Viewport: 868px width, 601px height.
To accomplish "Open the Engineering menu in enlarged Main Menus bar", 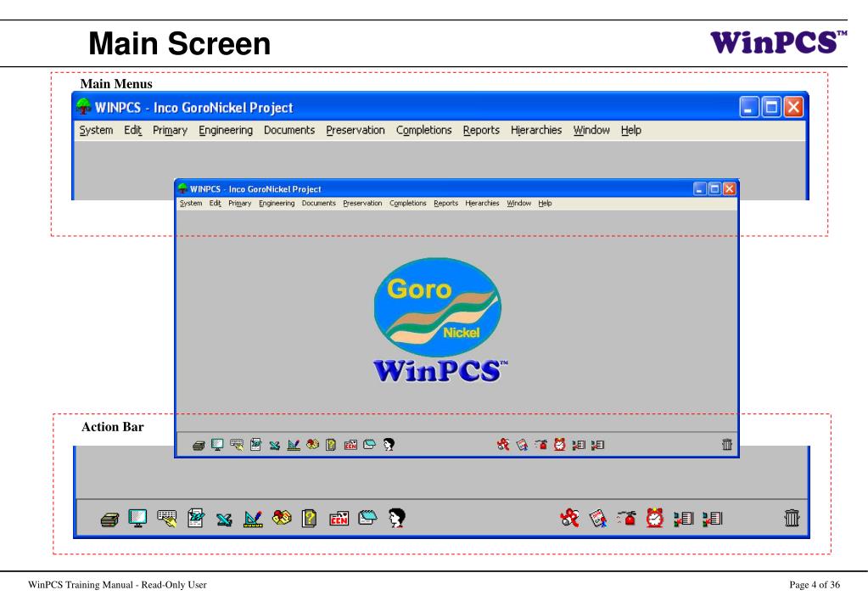I will [226, 130].
